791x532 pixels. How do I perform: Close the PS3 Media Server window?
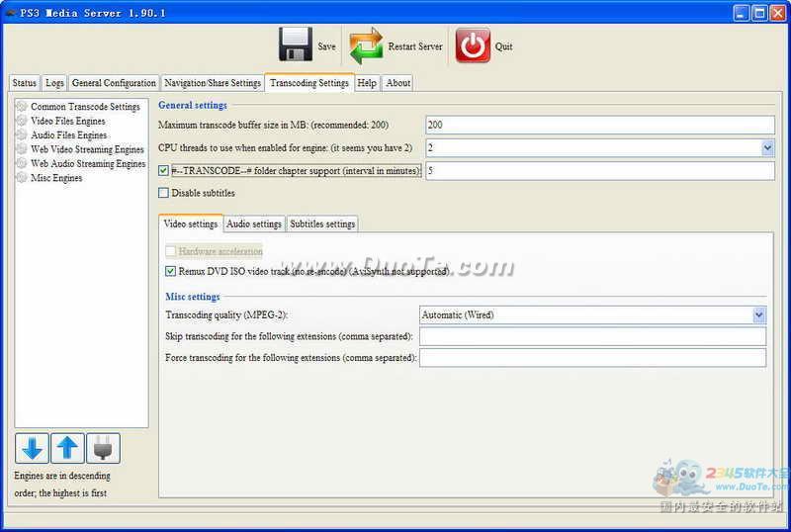pos(778,13)
